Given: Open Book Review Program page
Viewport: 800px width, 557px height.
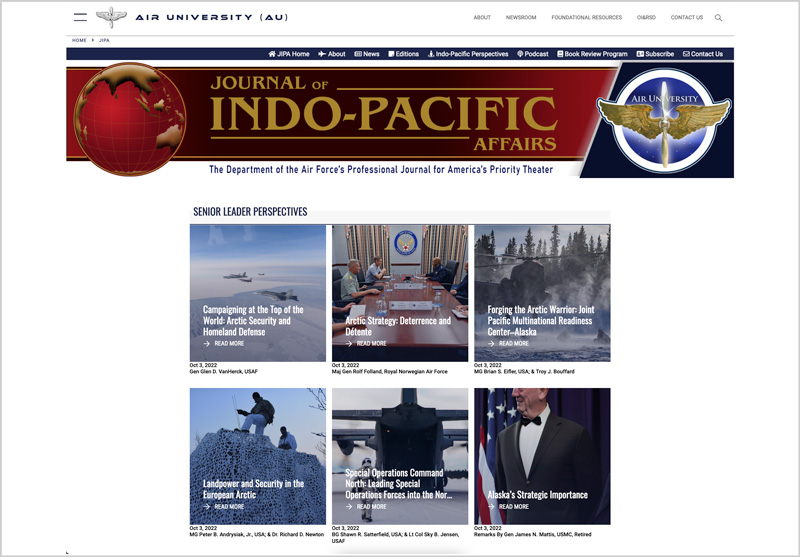Looking at the screenshot, I should 592,54.
